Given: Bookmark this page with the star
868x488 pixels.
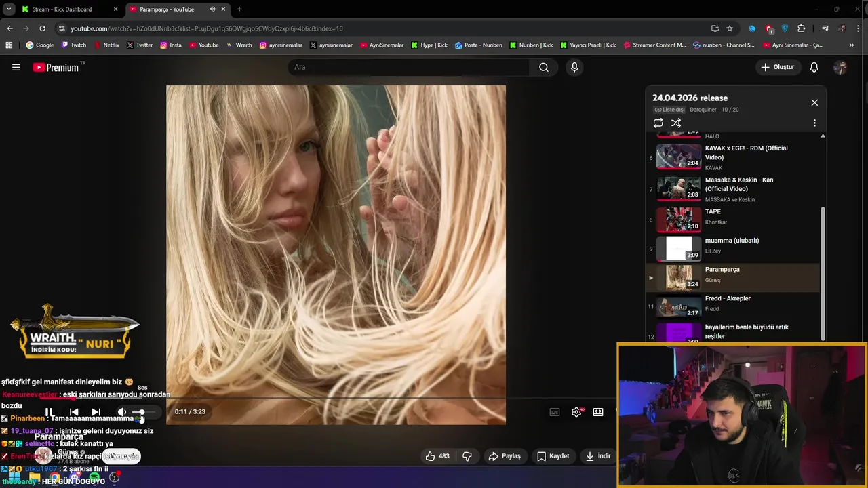Looking at the screenshot, I should click(x=730, y=28).
